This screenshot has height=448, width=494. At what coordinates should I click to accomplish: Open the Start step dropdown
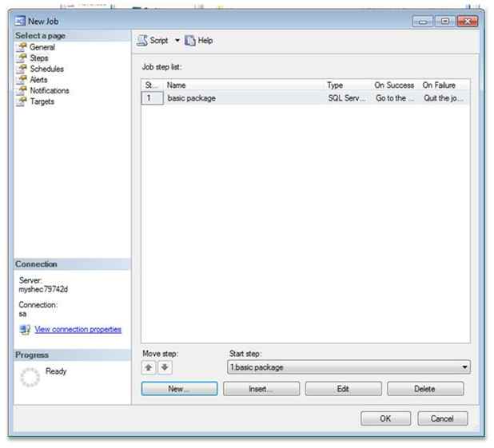click(349, 367)
